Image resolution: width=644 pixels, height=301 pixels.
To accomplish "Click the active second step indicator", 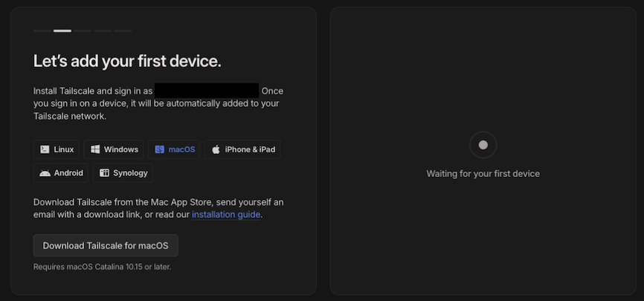I will click(x=62, y=30).
